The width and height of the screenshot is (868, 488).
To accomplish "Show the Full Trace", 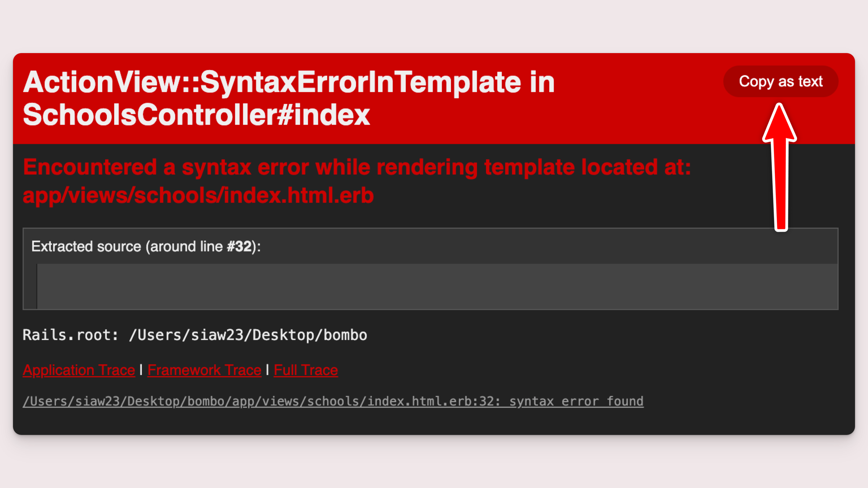I will [x=306, y=370].
